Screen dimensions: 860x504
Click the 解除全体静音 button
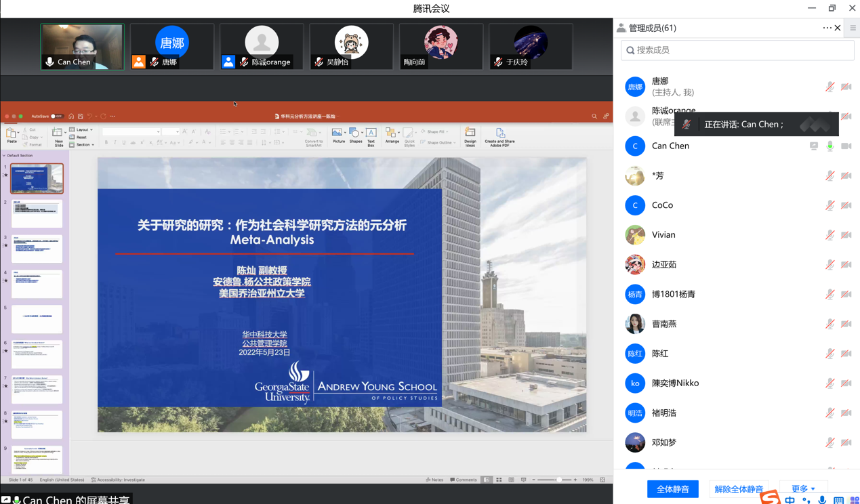pos(739,488)
